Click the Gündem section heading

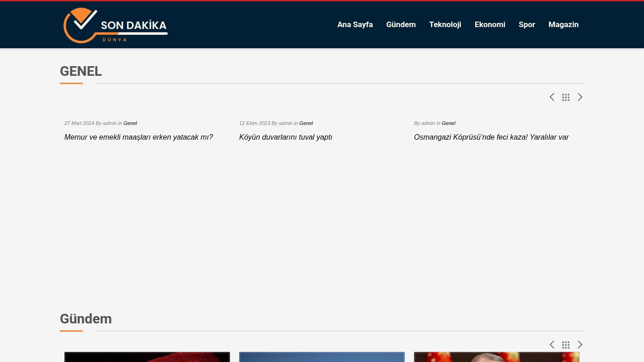pos(86,319)
